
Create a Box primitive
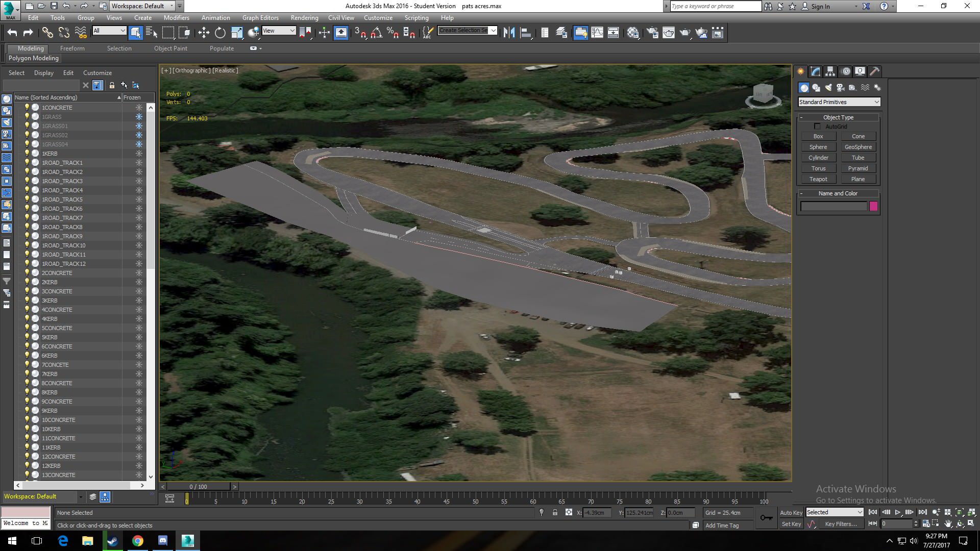tap(818, 136)
